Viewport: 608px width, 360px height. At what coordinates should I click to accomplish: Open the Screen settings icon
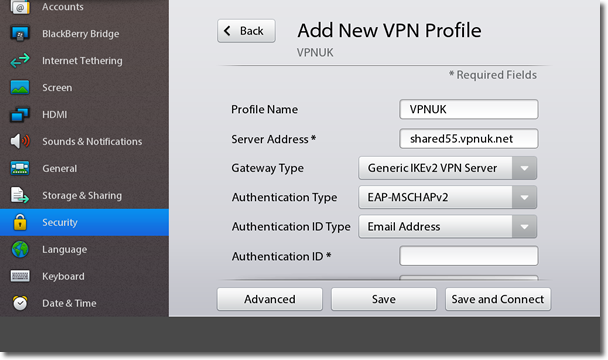pos(20,87)
